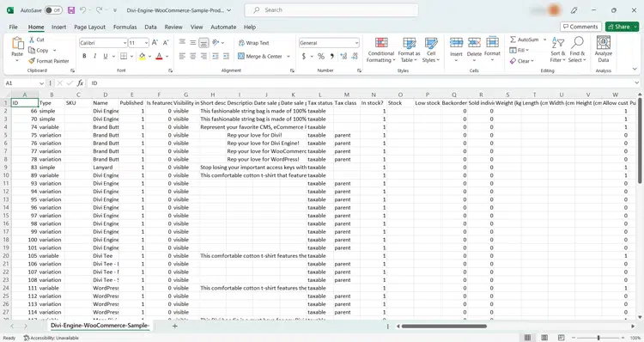Viewport: 644px width, 342px height.
Task: Click Increase Indent icon
Action: tap(226, 57)
